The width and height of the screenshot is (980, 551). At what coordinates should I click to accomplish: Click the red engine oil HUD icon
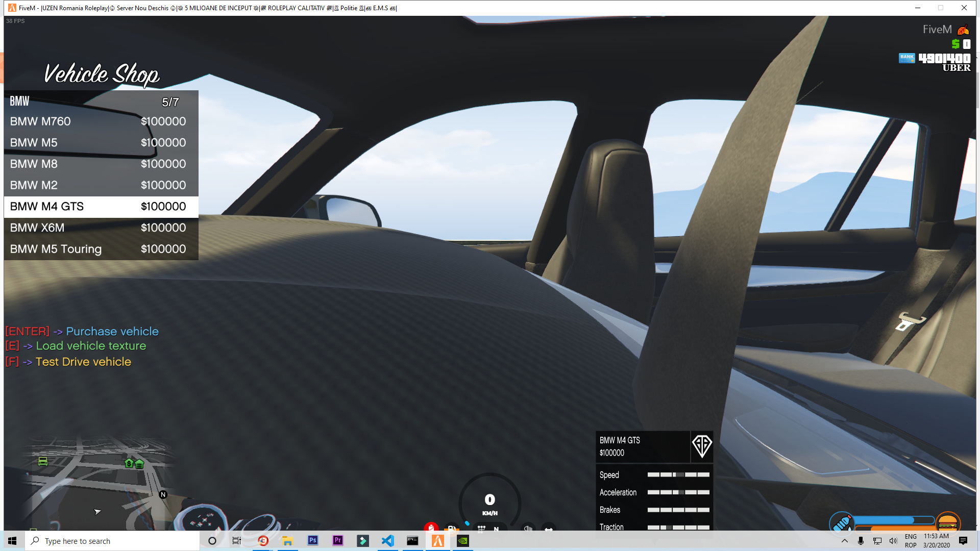click(x=431, y=527)
